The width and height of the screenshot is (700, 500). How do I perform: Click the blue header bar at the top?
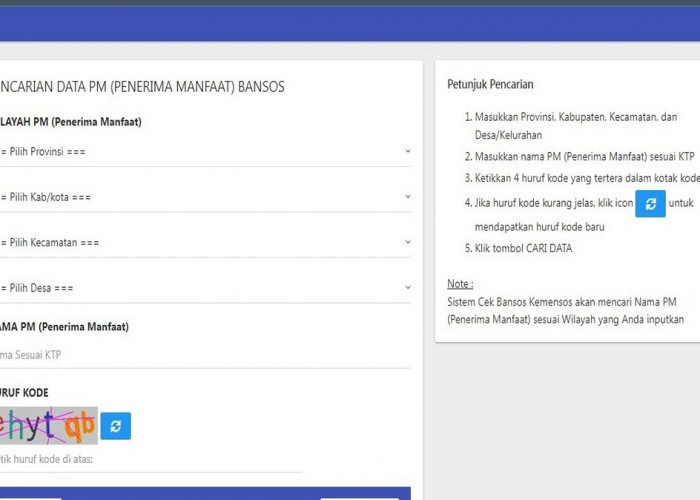click(350, 25)
